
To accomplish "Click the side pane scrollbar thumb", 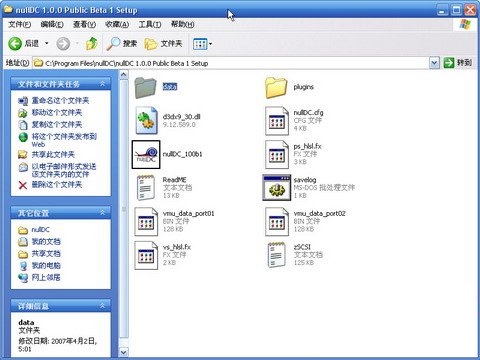I will click(123, 209).
